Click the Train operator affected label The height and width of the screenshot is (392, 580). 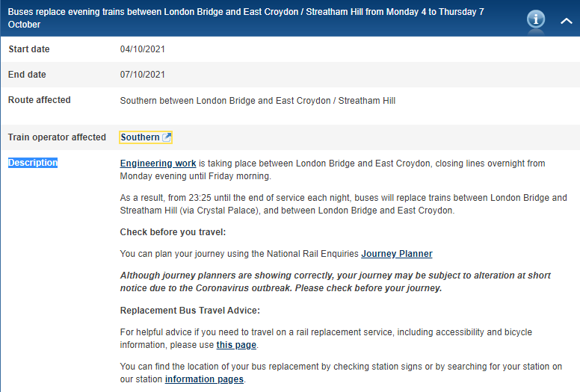pos(57,137)
